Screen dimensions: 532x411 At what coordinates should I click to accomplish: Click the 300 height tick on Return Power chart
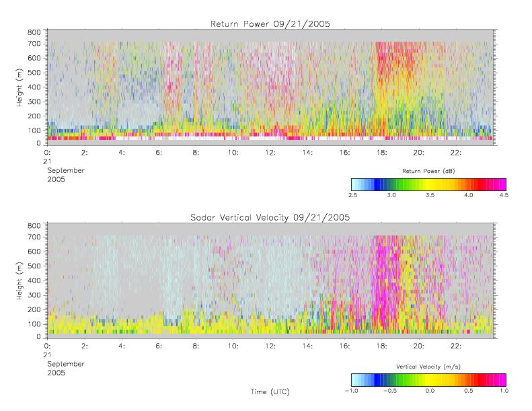(34, 102)
